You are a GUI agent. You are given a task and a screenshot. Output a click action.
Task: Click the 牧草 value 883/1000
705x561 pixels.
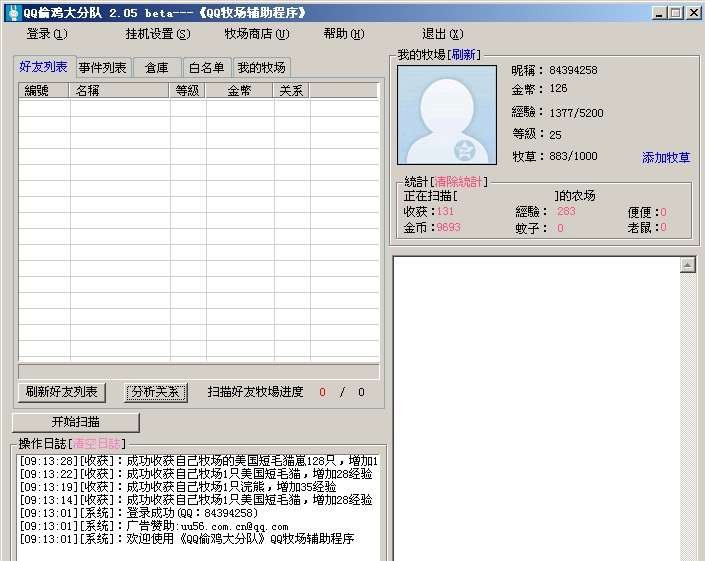click(573, 156)
